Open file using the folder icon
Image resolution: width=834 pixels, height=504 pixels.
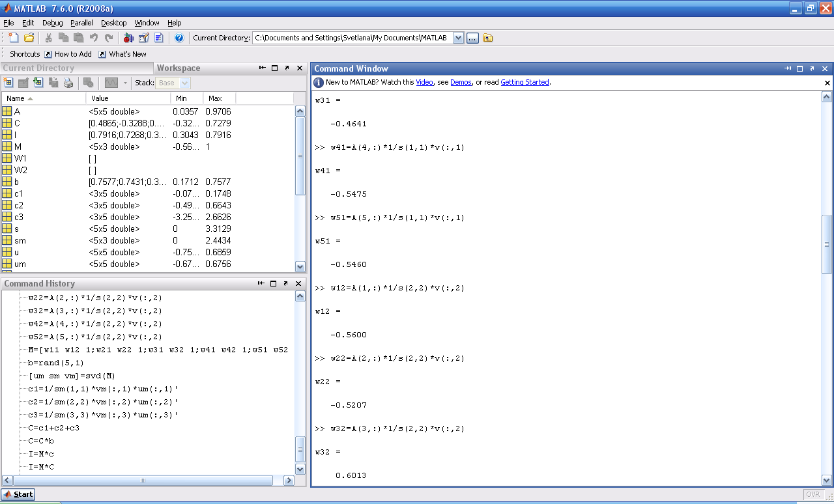point(29,38)
